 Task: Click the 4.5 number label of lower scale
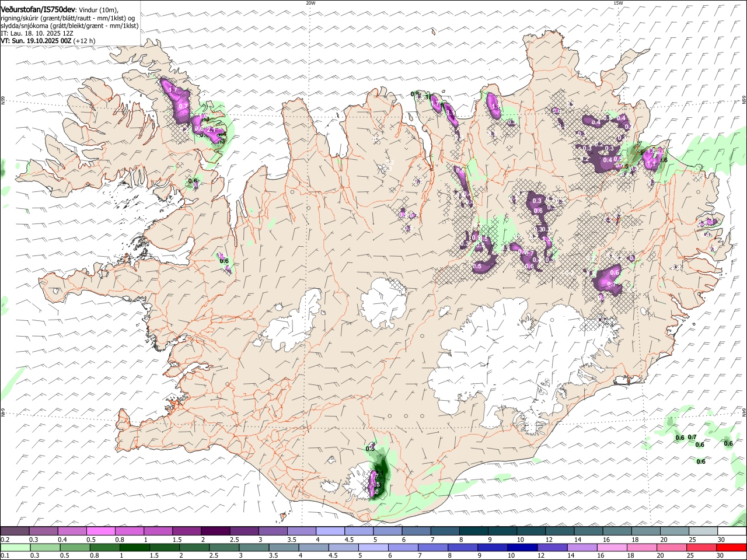333,555
